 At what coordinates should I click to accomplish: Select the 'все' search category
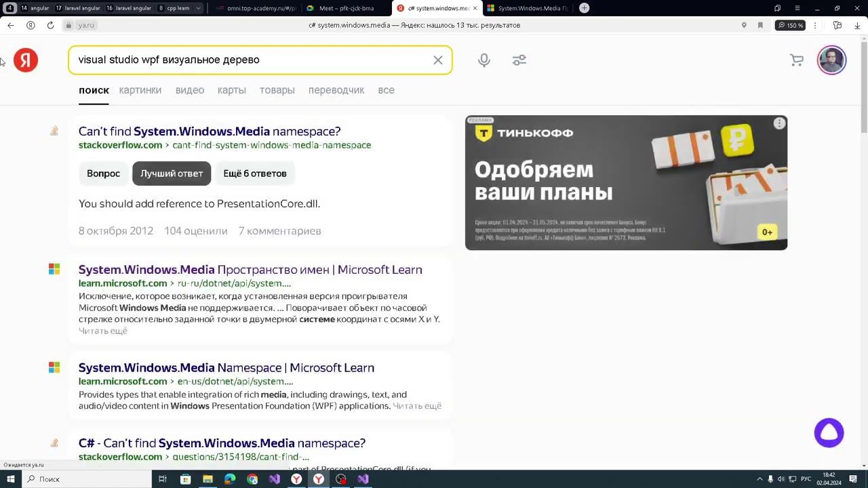click(386, 90)
